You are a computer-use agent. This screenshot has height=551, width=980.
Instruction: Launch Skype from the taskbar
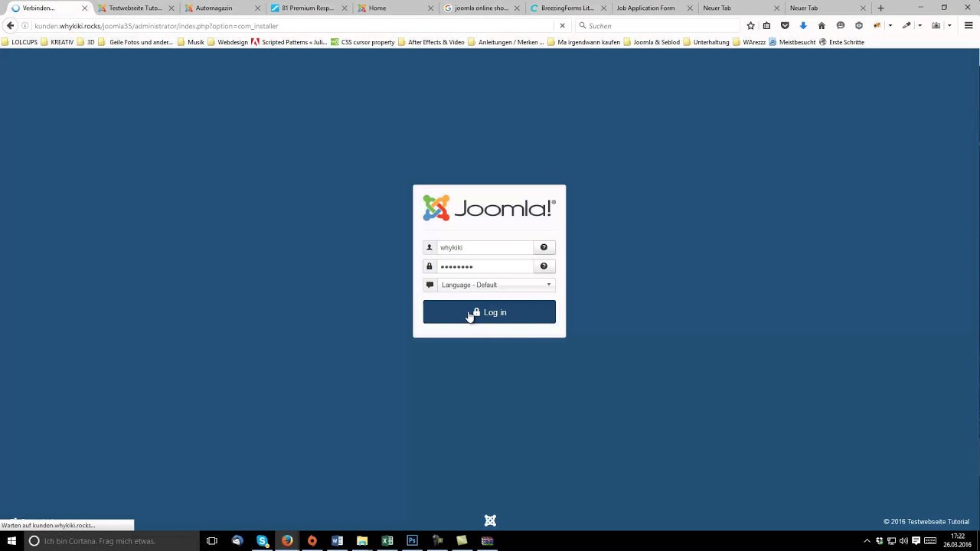[x=263, y=541]
